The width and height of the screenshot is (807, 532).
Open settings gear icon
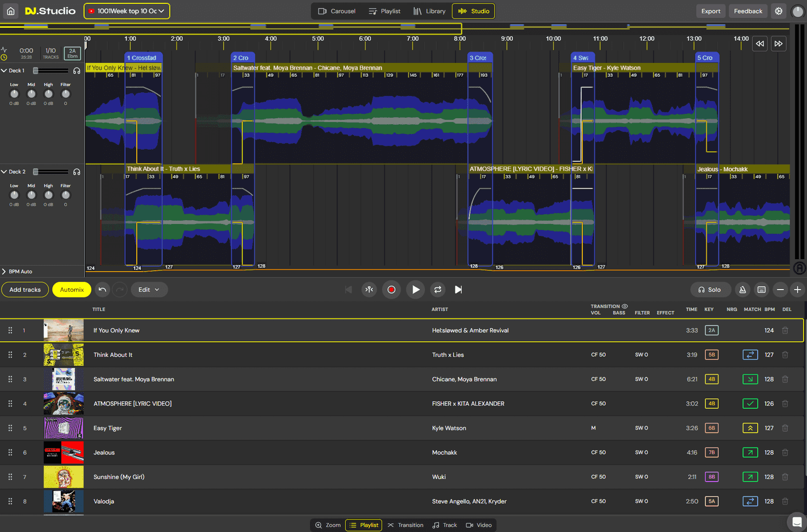[x=779, y=11]
